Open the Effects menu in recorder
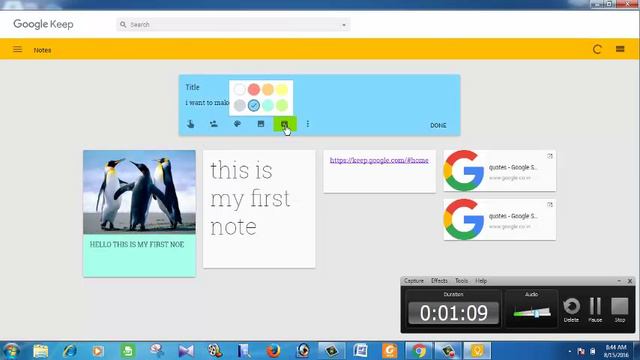 [x=439, y=281]
